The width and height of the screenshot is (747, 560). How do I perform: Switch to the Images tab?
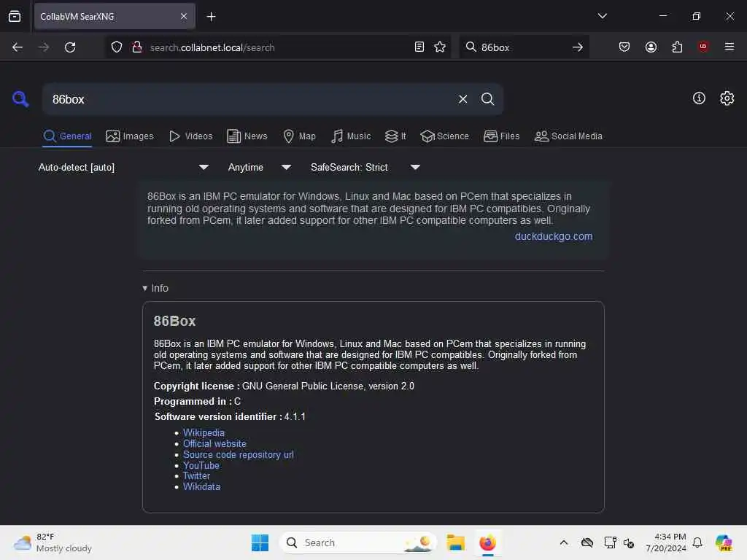130,136
